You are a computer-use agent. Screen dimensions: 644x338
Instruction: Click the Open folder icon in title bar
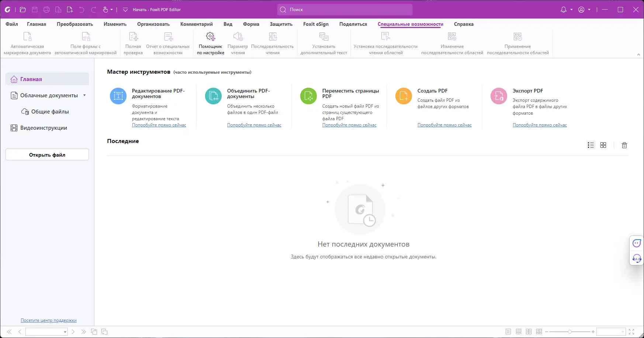[x=23, y=10]
